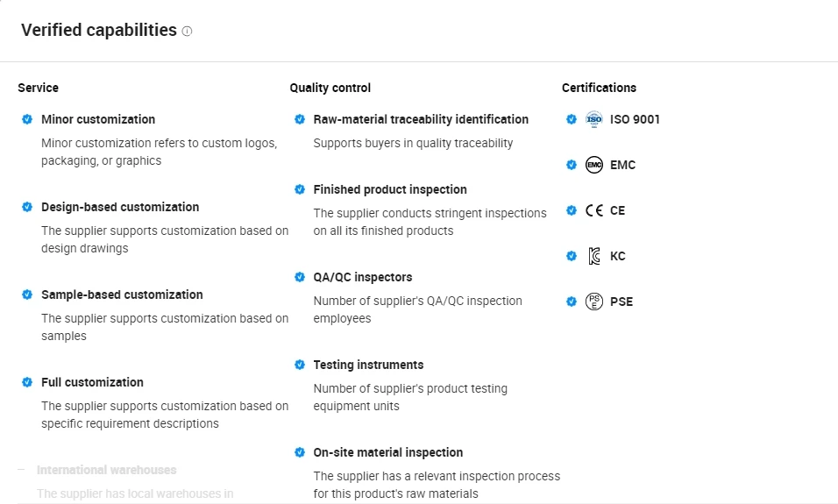
Task: Click verified badge beside Minor customization
Action: pyautogui.click(x=27, y=119)
